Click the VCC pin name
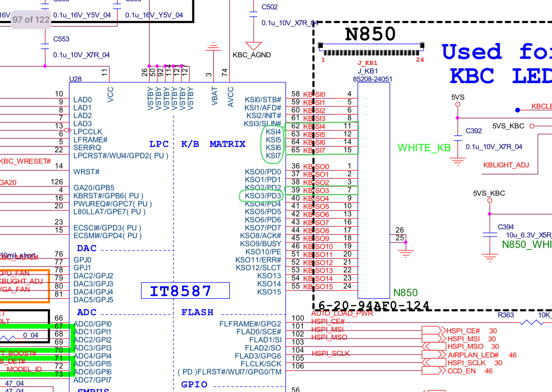 pos(110,94)
